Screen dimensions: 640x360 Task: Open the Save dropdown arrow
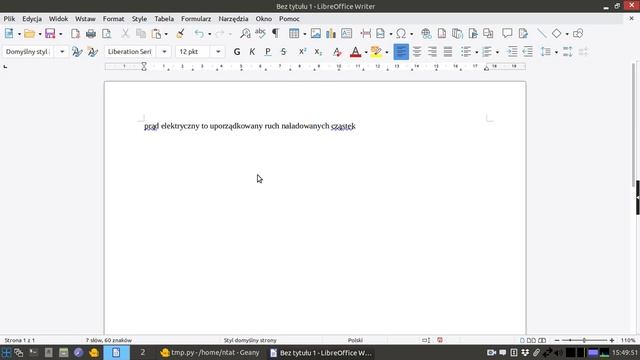coord(60,34)
